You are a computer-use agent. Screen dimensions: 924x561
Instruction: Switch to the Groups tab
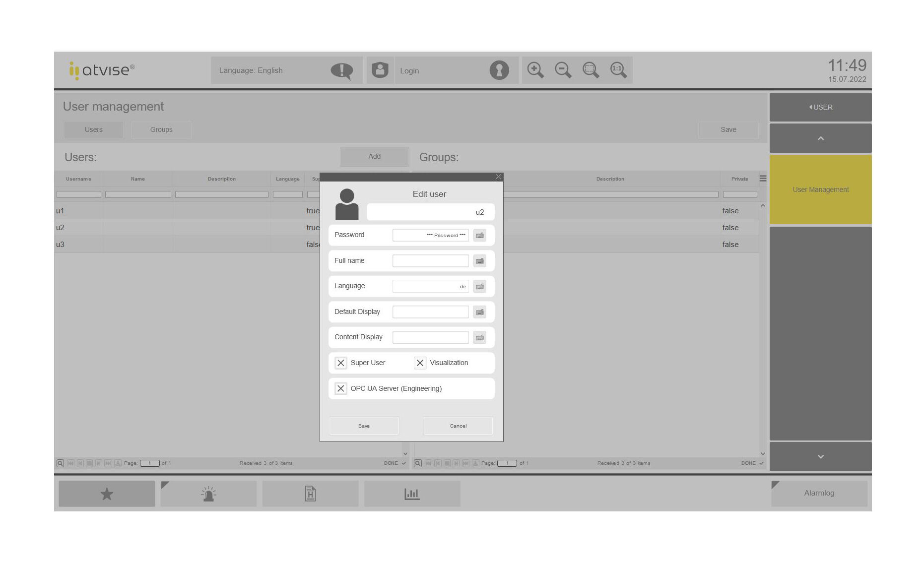[161, 129]
